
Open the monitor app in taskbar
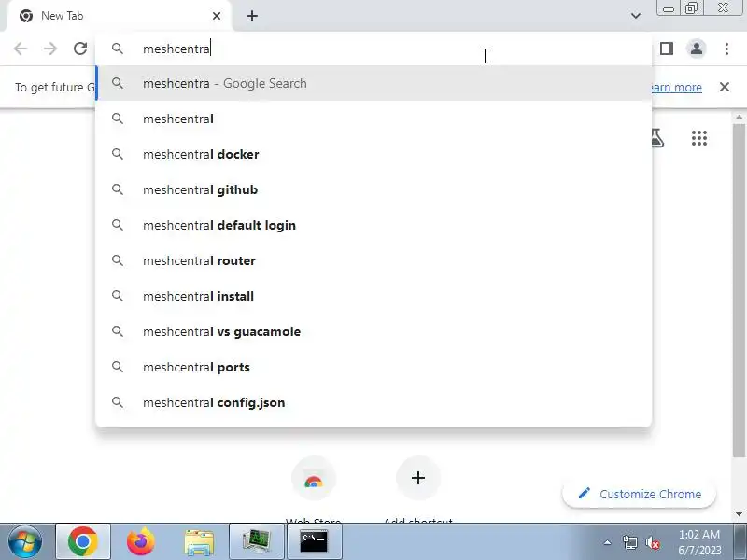tap(256, 541)
